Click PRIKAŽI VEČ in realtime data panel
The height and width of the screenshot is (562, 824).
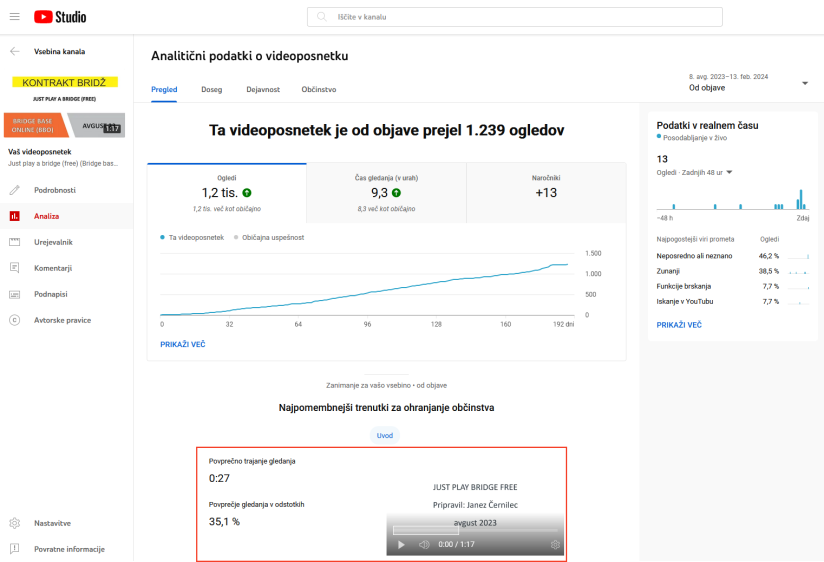[x=678, y=325]
